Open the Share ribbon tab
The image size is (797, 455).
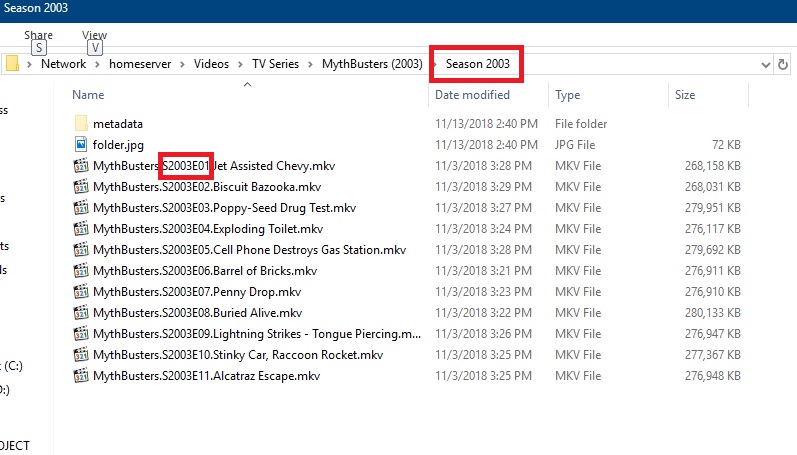(x=38, y=35)
